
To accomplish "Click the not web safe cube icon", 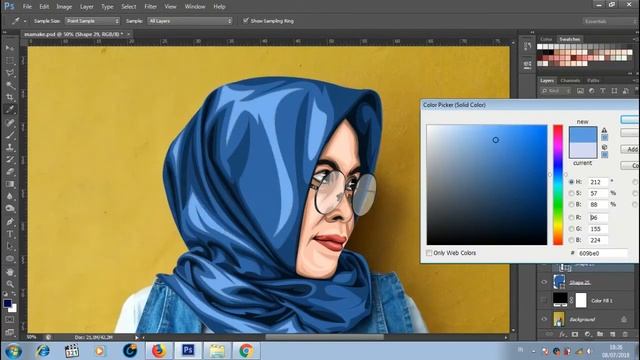I will tap(604, 147).
